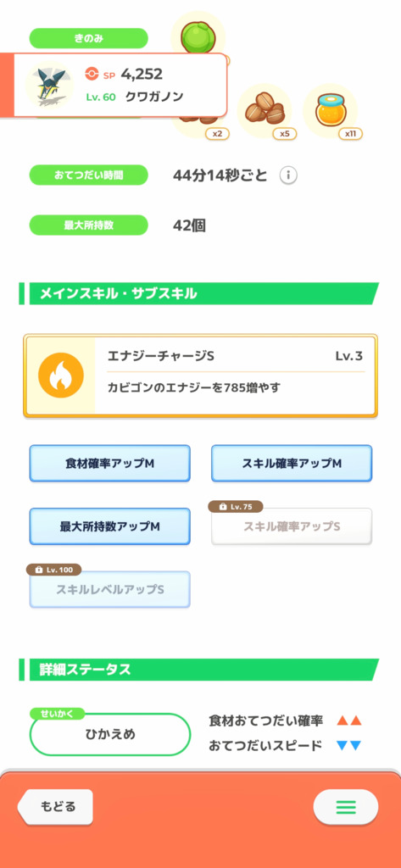The height and width of the screenshot is (868, 401).
Task: Open the エナジーチャージS main skill card
Action: (200, 376)
